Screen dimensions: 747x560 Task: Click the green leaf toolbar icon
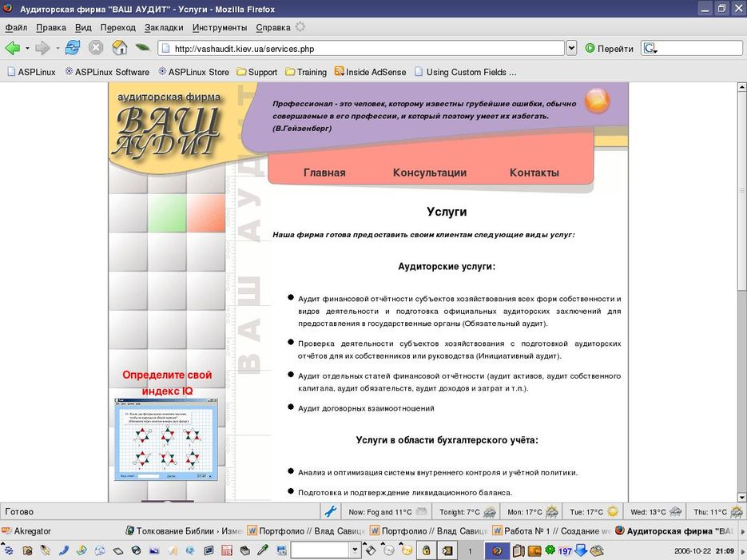[142, 48]
